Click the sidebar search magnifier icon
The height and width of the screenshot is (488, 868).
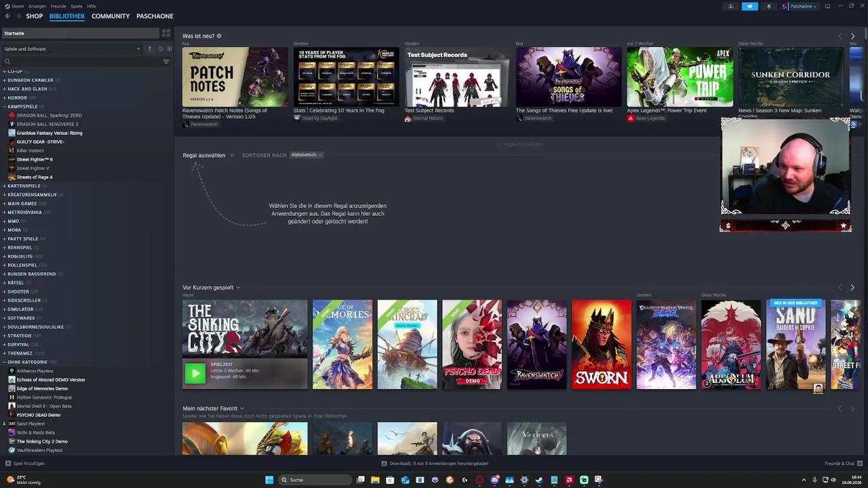click(x=7, y=62)
